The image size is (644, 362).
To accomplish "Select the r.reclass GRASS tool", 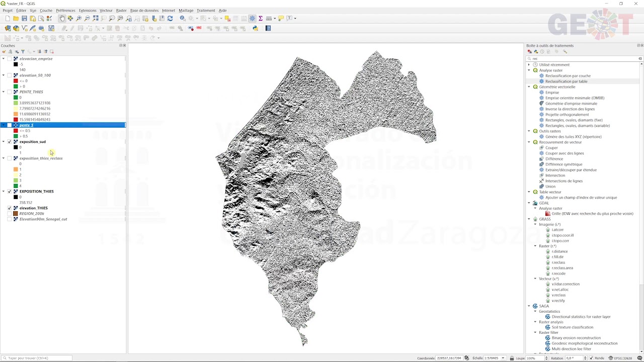I will point(558,262).
